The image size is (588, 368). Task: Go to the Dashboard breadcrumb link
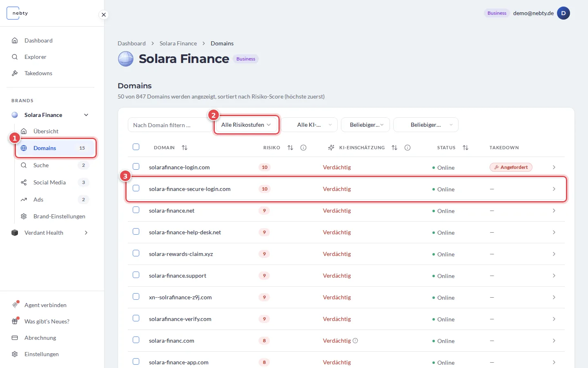click(131, 43)
